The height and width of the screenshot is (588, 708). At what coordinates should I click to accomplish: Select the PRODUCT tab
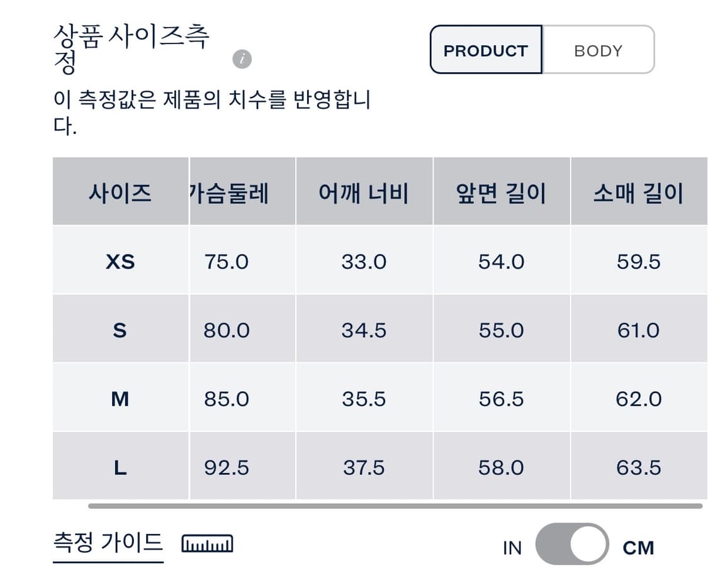click(x=485, y=50)
